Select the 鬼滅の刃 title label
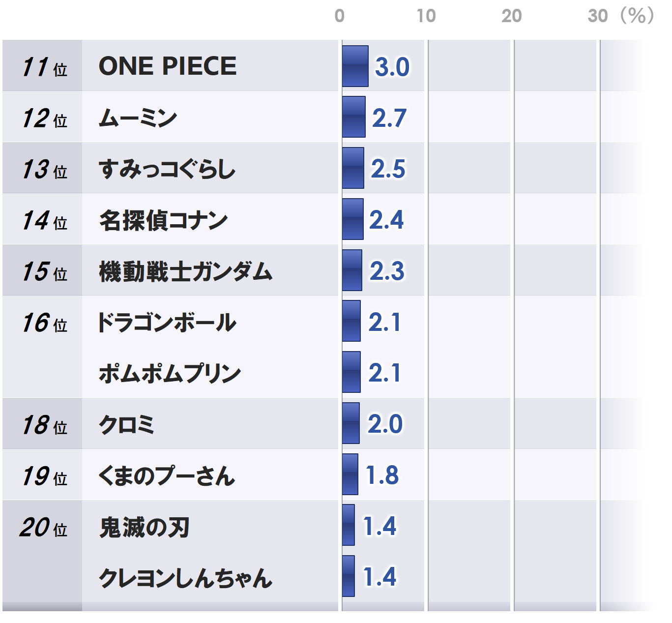The height and width of the screenshot is (623, 672). (144, 528)
